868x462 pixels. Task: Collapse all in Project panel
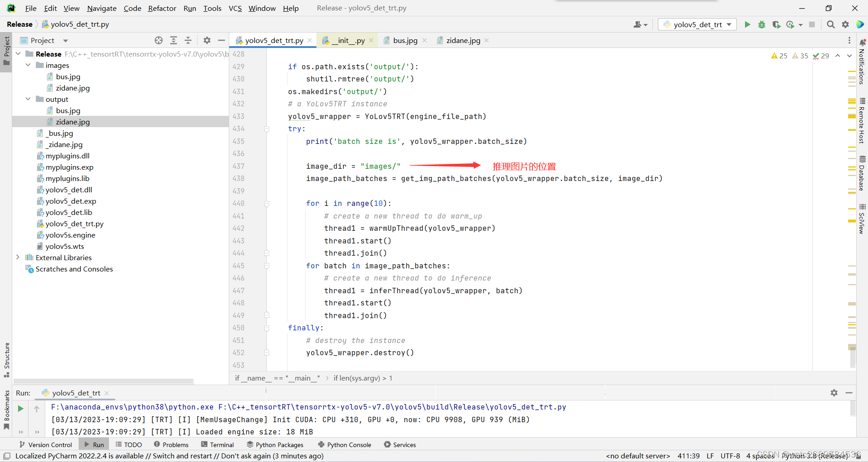click(x=188, y=40)
